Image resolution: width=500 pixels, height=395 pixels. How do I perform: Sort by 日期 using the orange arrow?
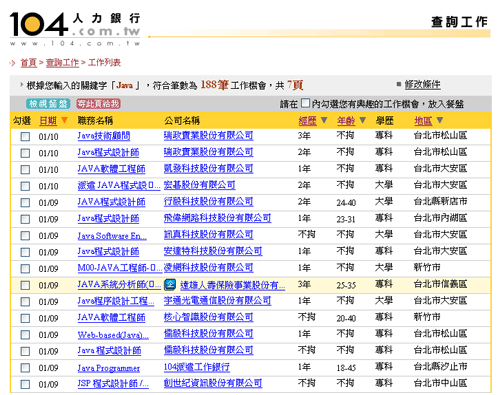pos(64,120)
